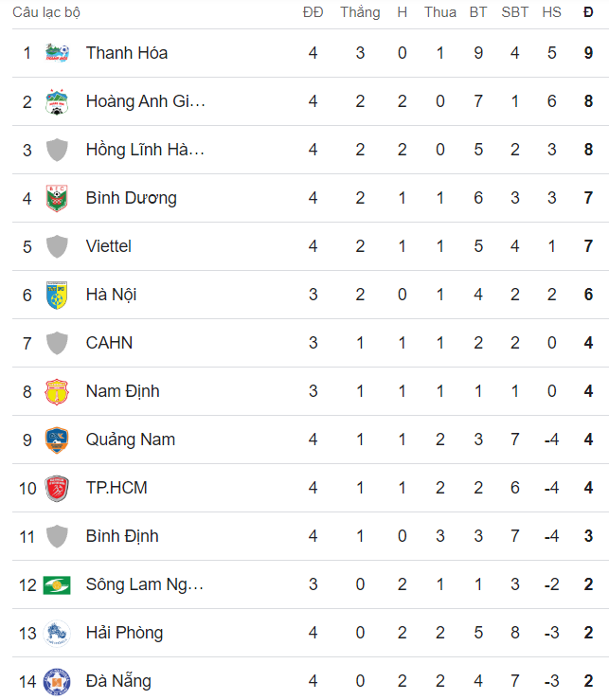This screenshot has height=700, width=609.
Task: Click the Đ points column header
Action: 588,12
